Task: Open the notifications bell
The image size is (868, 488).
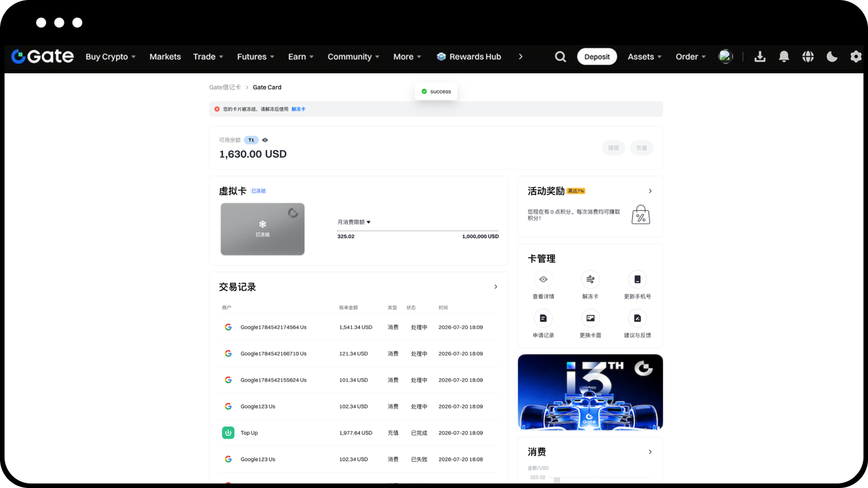Action: [x=784, y=57]
